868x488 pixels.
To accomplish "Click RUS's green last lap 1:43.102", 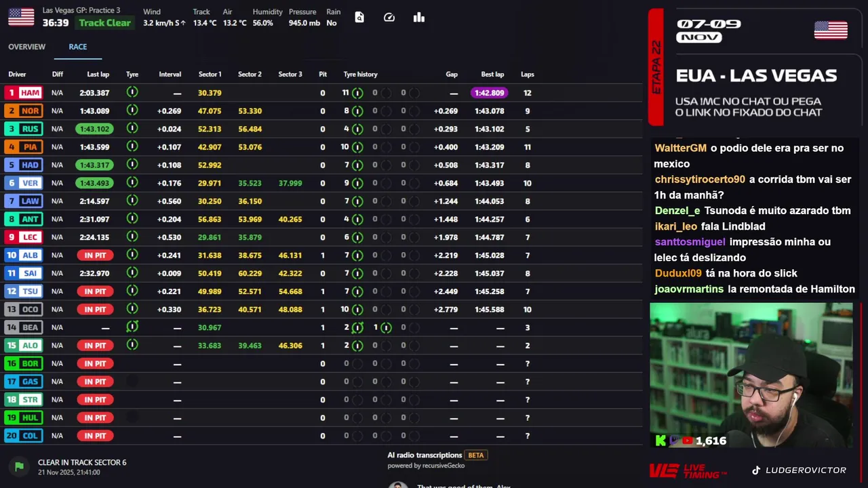I will point(94,129).
